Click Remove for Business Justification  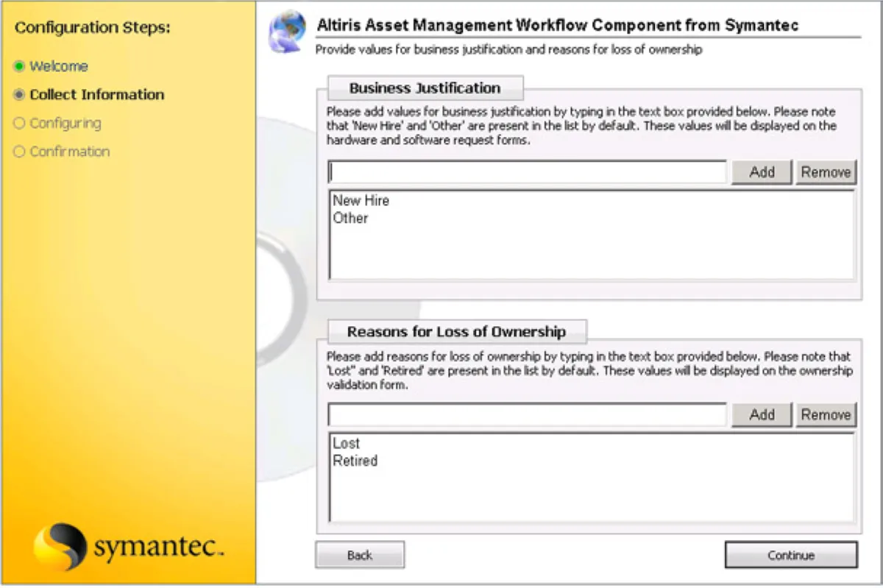coord(826,172)
